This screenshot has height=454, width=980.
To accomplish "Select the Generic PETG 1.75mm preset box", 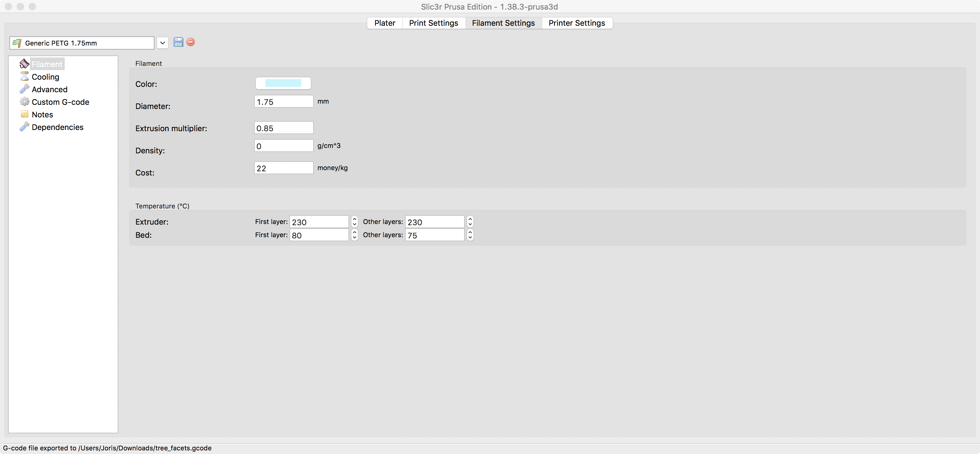I will [82, 43].
